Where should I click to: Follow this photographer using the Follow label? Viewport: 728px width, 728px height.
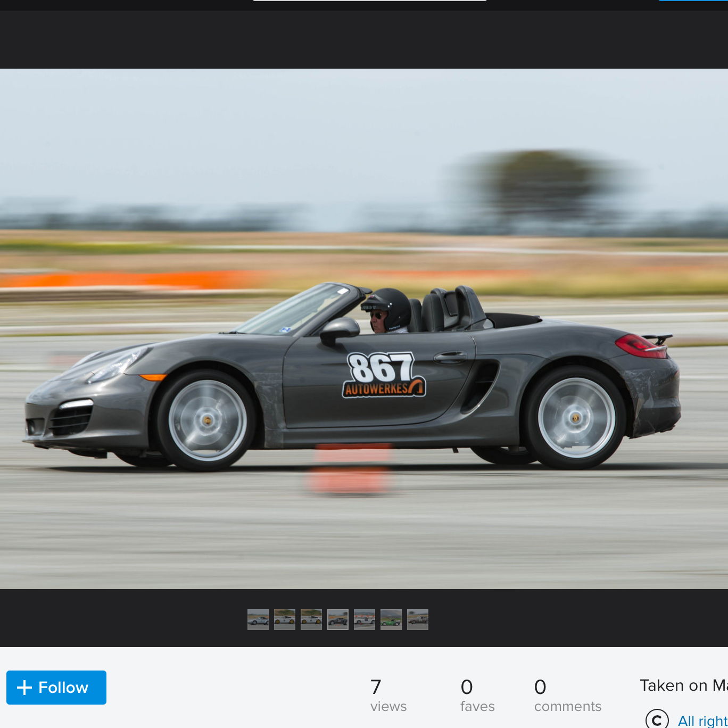tap(63, 688)
